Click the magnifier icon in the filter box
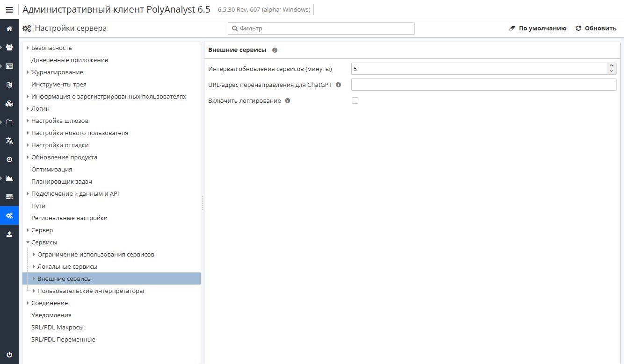624x364 pixels. [235, 29]
